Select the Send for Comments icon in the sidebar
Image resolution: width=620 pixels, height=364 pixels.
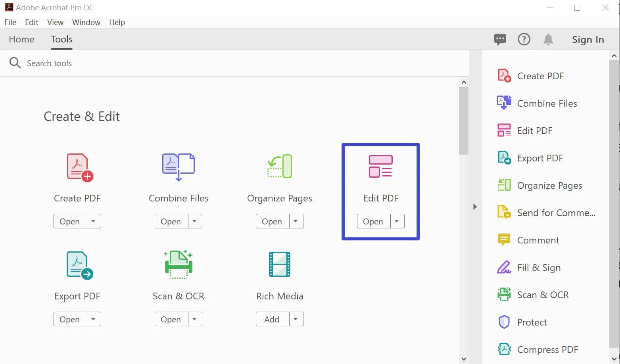pos(504,212)
